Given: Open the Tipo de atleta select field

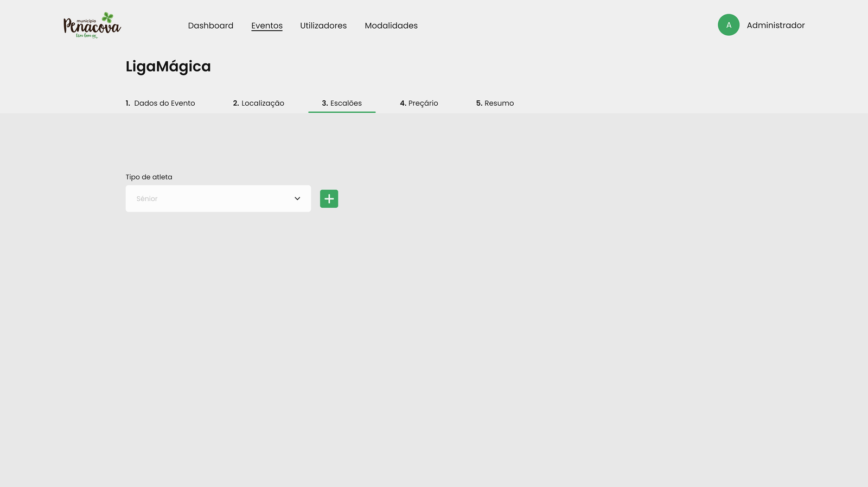Looking at the screenshot, I should (x=218, y=198).
